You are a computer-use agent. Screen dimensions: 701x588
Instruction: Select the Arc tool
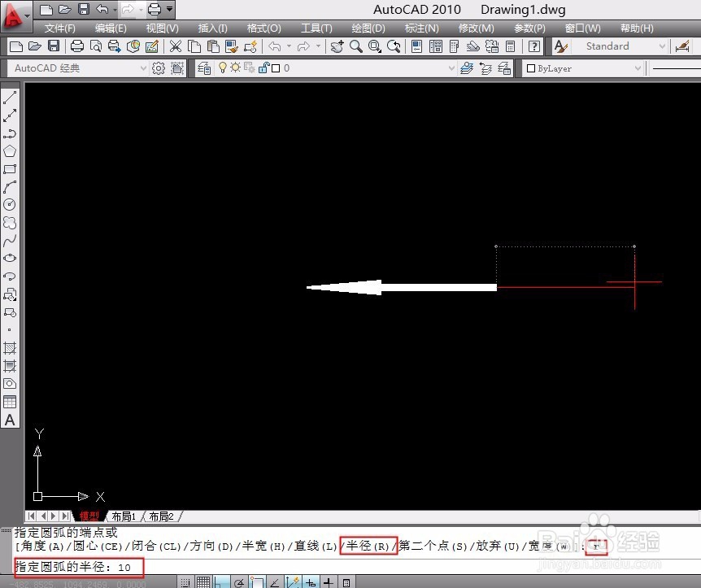point(10,187)
